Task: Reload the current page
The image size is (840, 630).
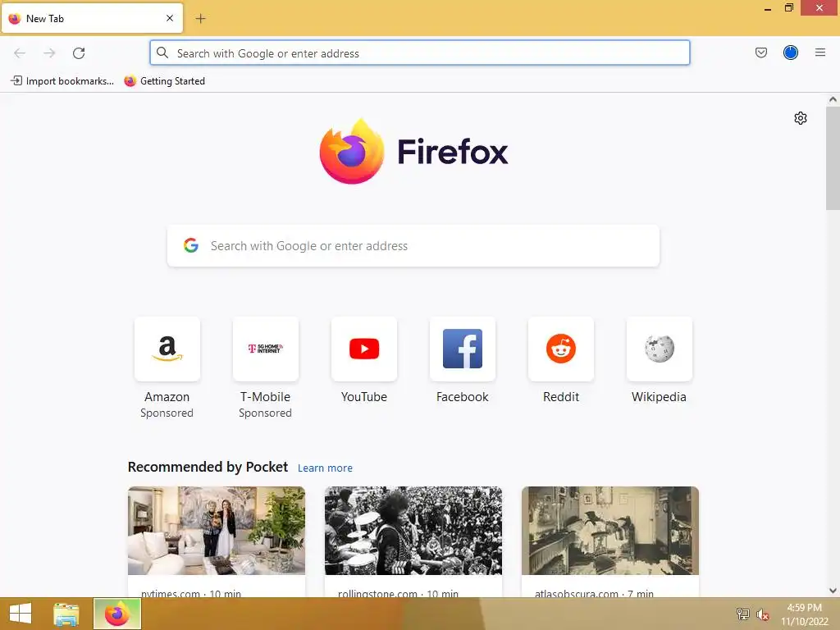Action: (79, 53)
